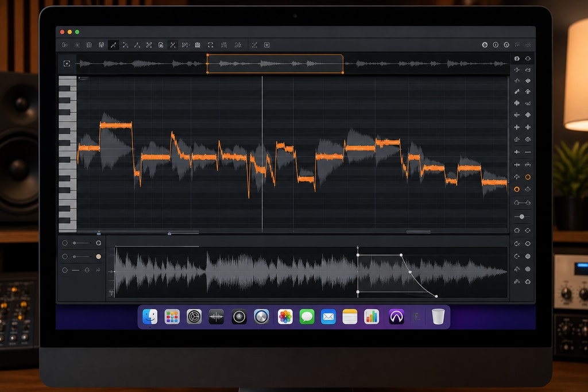The image size is (588, 392).
Task: Click the ring knob ending the top lower-left row
Action: click(99, 243)
